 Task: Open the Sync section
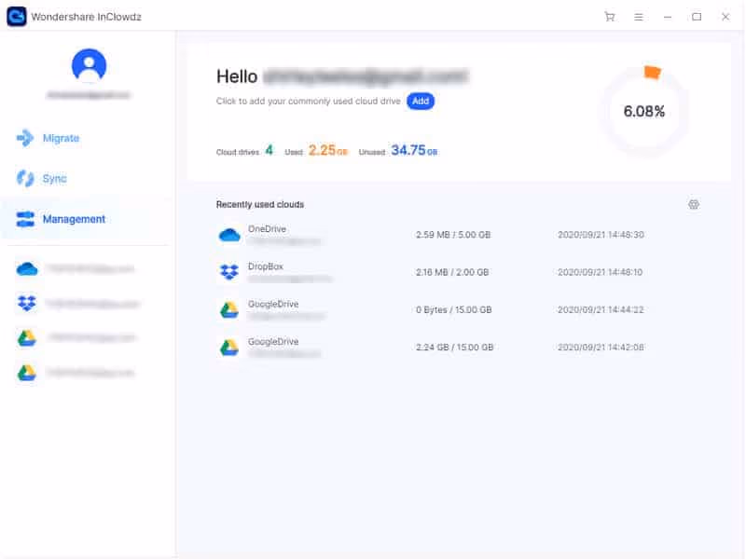pyautogui.click(x=54, y=178)
